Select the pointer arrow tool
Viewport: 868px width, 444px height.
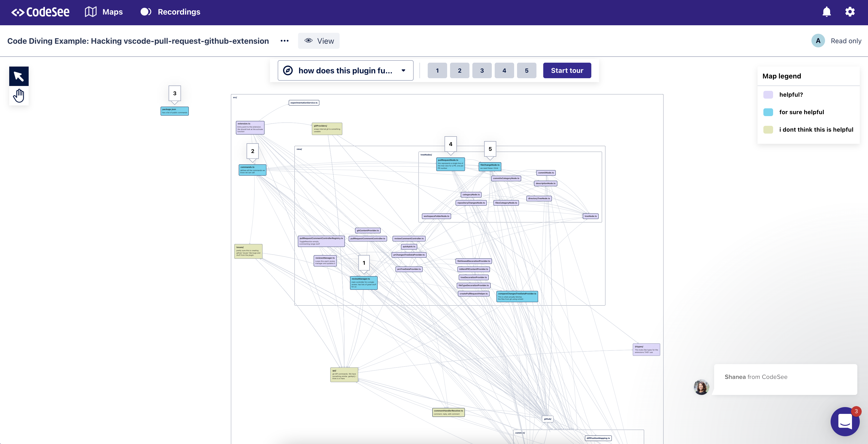pyautogui.click(x=19, y=77)
